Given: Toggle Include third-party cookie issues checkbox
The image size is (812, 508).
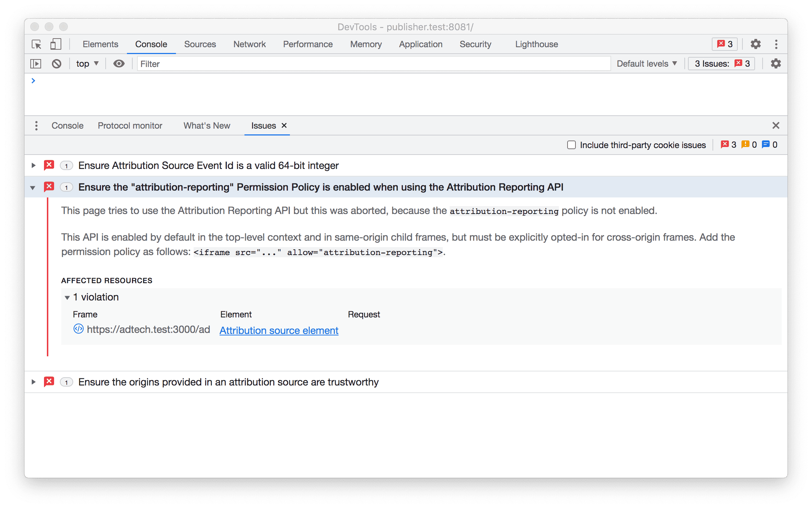Looking at the screenshot, I should [571, 144].
